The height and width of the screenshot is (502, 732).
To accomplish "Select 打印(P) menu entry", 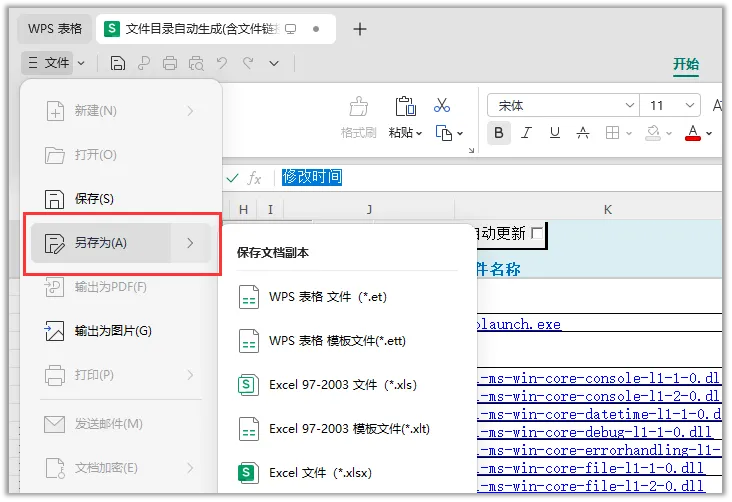I will point(120,375).
